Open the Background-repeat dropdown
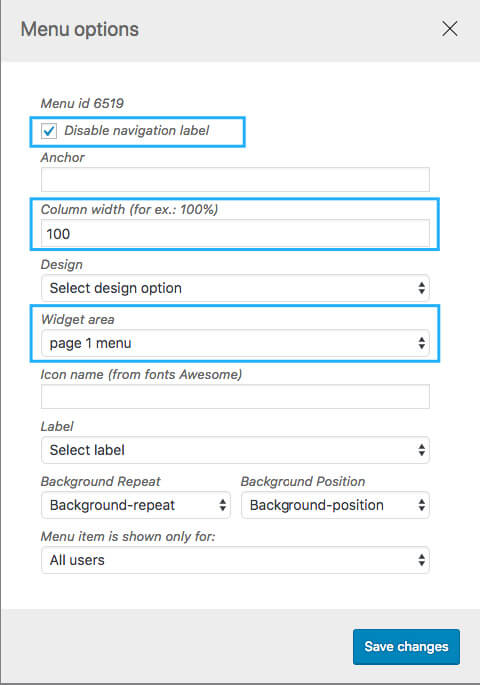Image resolution: width=480 pixels, height=685 pixels. pyautogui.click(x=135, y=505)
